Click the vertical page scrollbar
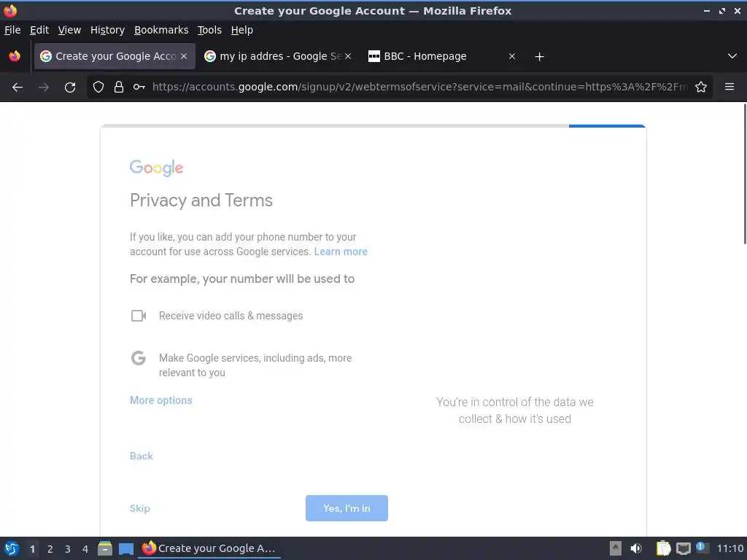 (x=744, y=174)
